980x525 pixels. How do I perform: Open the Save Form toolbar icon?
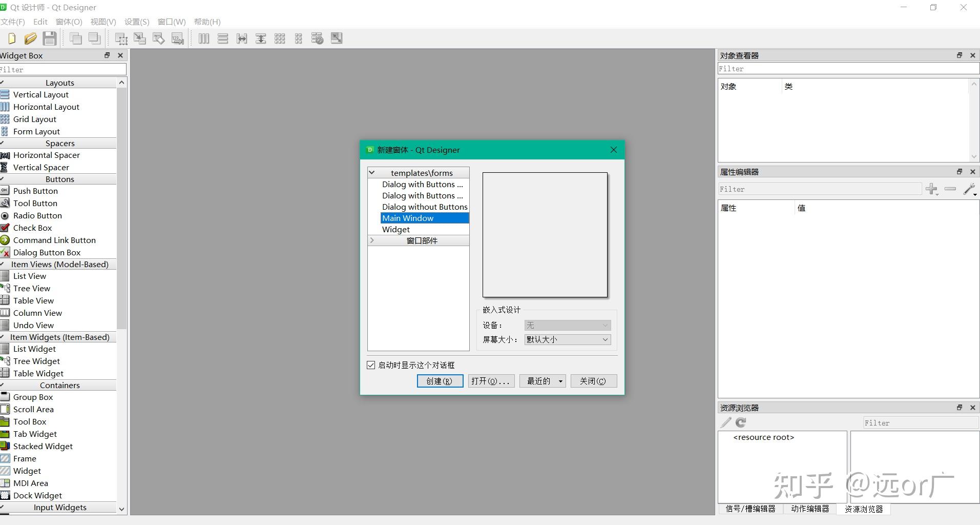49,38
